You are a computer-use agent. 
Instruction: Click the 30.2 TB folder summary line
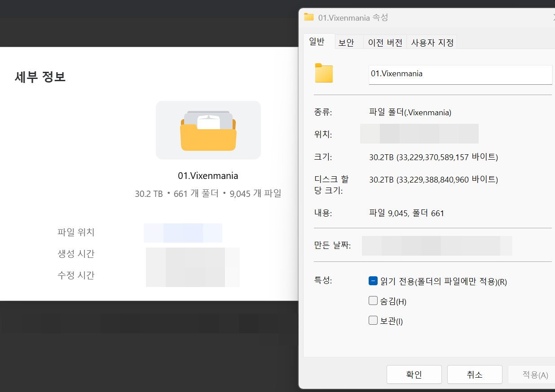pyautogui.click(x=208, y=194)
